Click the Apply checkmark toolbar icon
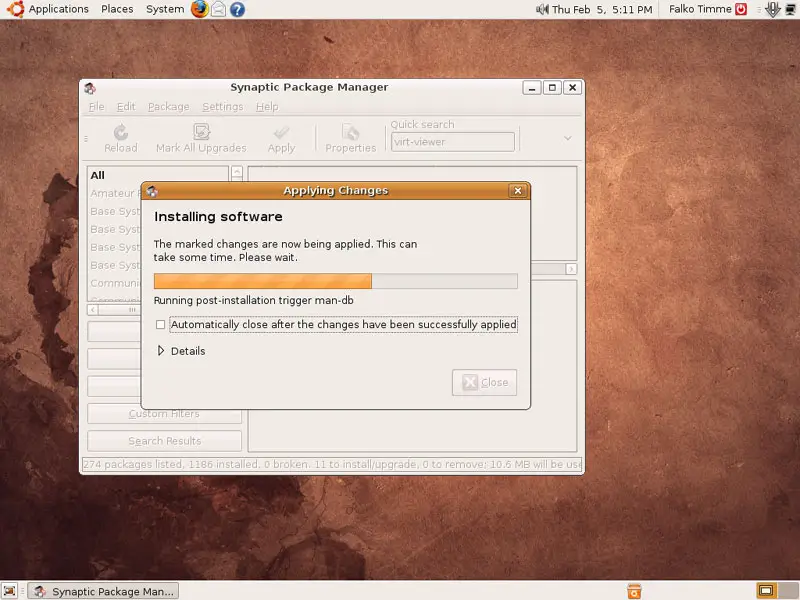This screenshot has width=800, height=600. (281, 133)
